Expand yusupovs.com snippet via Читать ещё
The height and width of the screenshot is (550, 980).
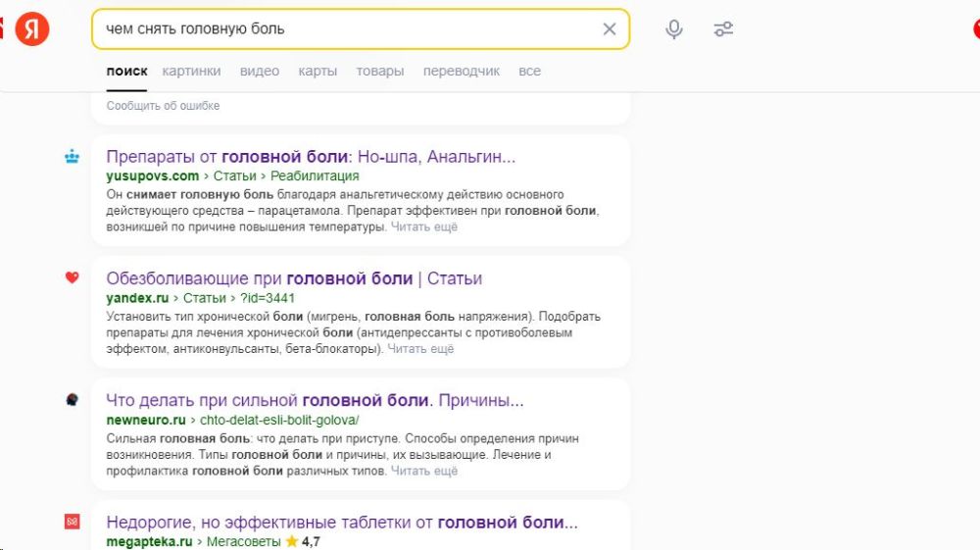coord(424,226)
